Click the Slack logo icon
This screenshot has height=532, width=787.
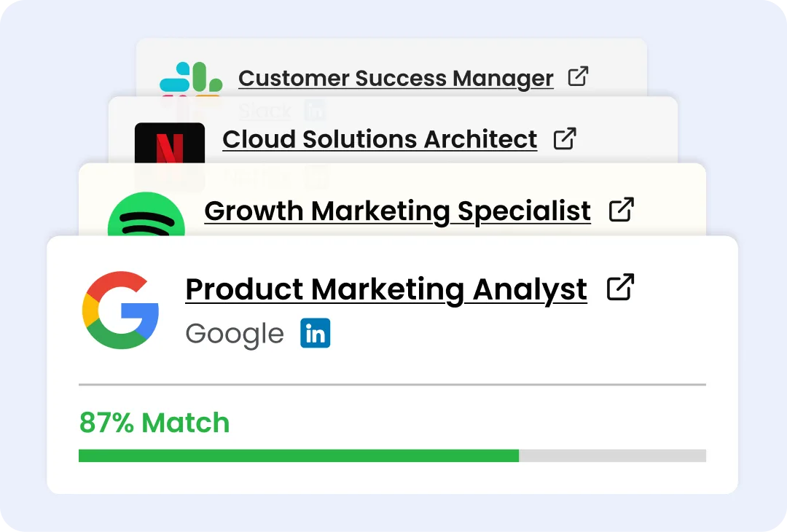pos(191,78)
